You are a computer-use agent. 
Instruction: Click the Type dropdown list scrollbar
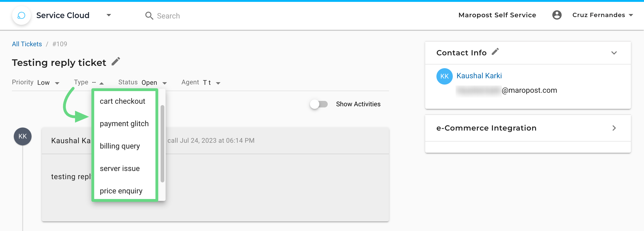[x=162, y=144]
